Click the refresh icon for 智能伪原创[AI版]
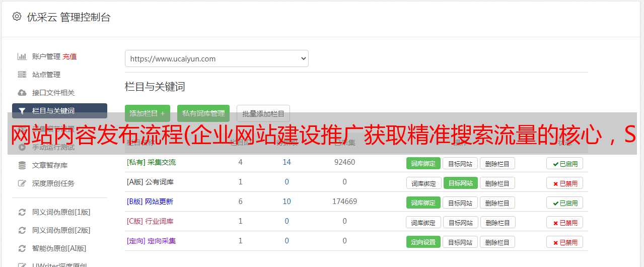The height and width of the screenshot is (267, 644). [22, 248]
